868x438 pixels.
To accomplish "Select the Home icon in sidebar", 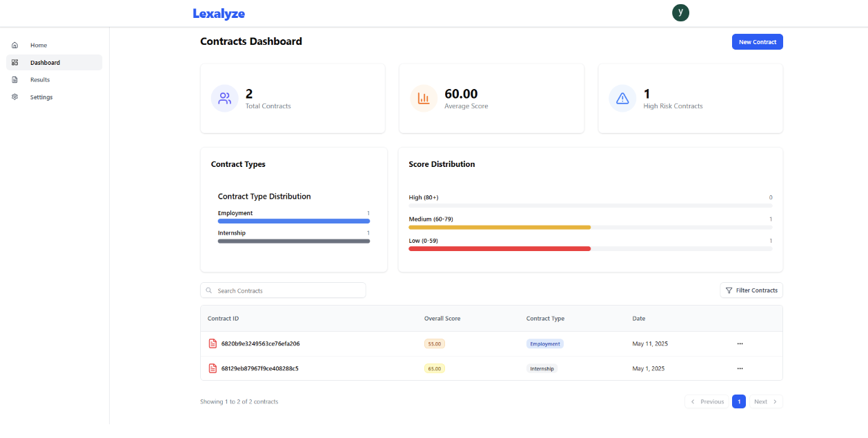I will click(14, 45).
